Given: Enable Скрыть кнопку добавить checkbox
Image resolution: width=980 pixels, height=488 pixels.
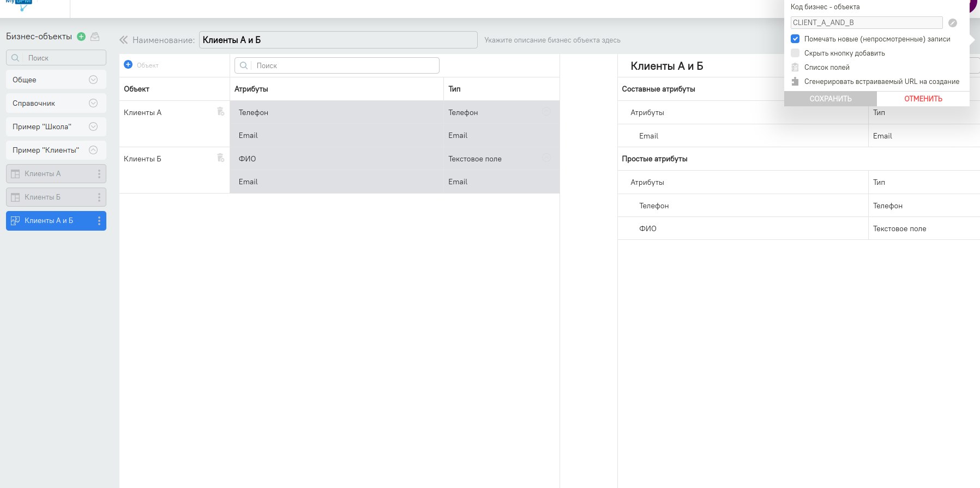Looking at the screenshot, I should pos(795,53).
